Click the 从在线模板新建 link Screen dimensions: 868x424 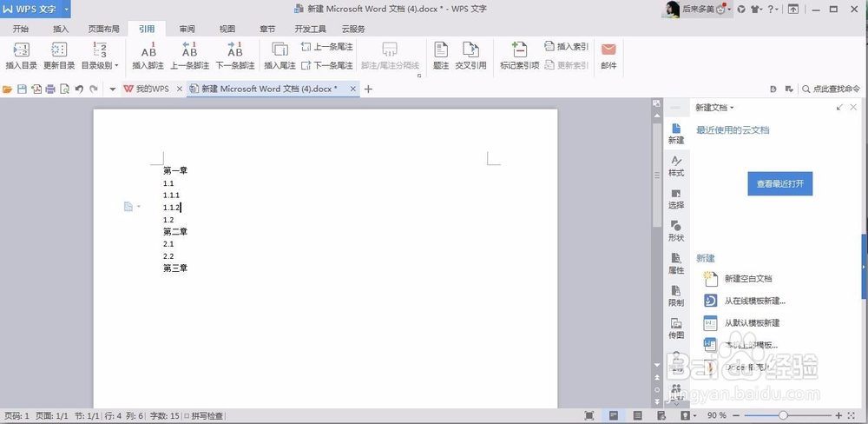point(755,301)
